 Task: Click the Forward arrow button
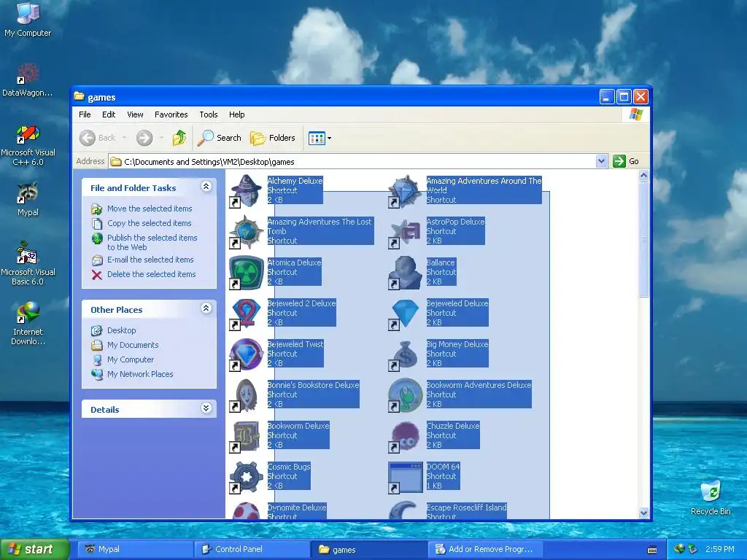(x=144, y=138)
